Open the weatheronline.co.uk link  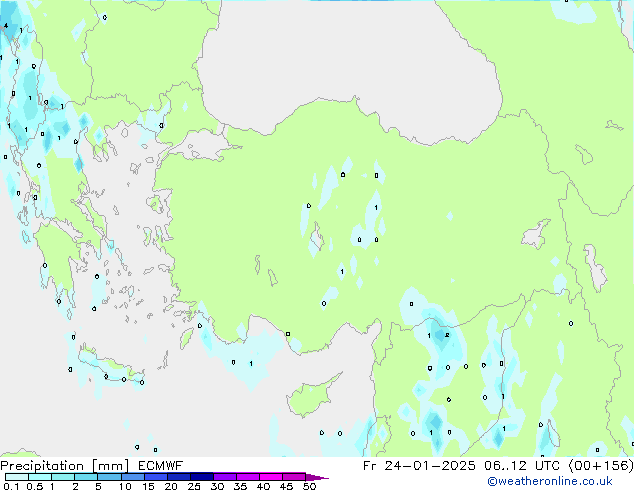(550, 481)
